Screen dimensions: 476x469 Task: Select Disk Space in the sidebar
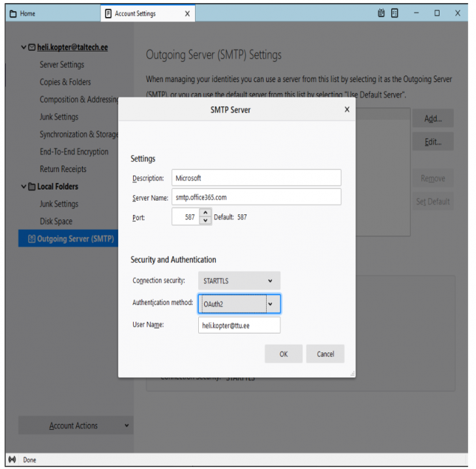pos(56,221)
